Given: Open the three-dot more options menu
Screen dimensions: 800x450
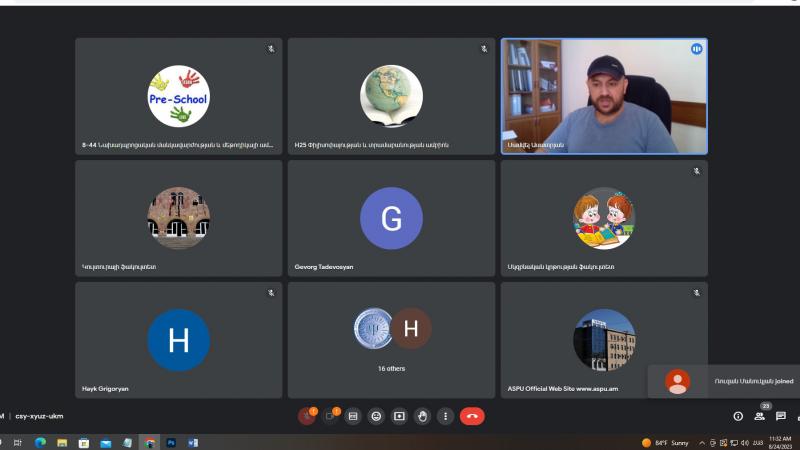Looking at the screenshot, I should (445, 416).
